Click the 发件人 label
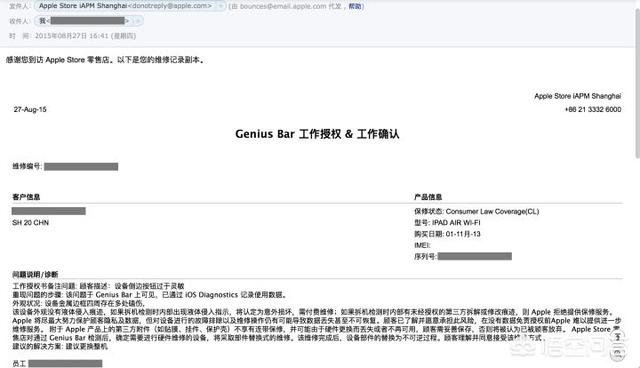 pyautogui.click(x=19, y=6)
